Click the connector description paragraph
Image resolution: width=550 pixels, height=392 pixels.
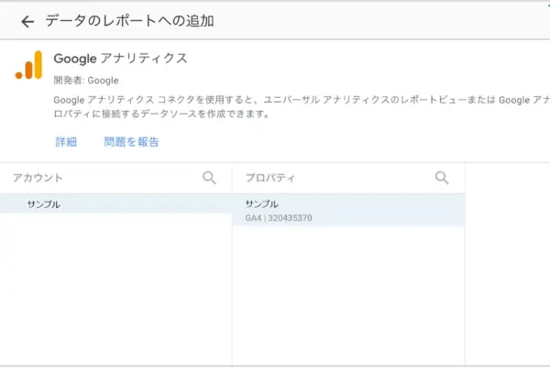coord(302,107)
